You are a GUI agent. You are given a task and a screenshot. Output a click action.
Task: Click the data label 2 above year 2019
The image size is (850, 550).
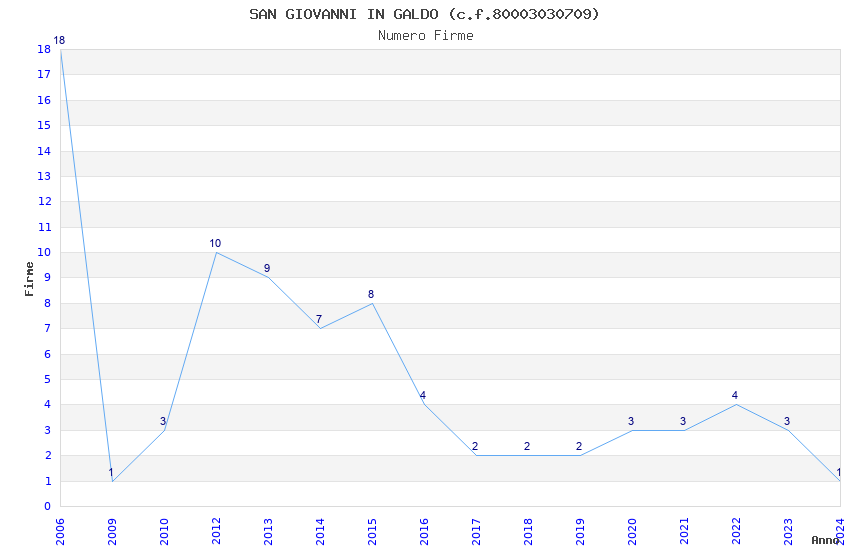coord(579,446)
